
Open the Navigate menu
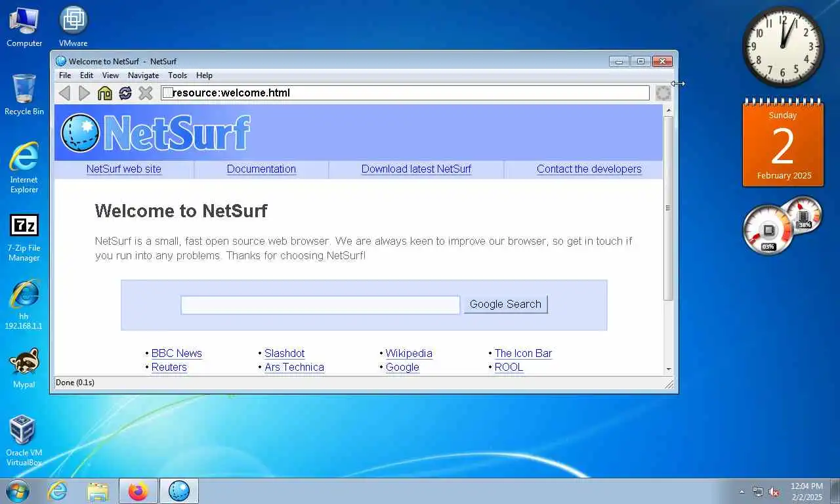143,75
